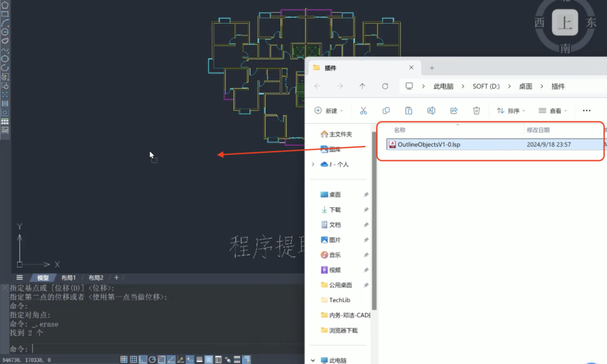The height and width of the screenshot is (364, 607).
Task: Sort files by the 修改日期 column header
Action: point(538,130)
